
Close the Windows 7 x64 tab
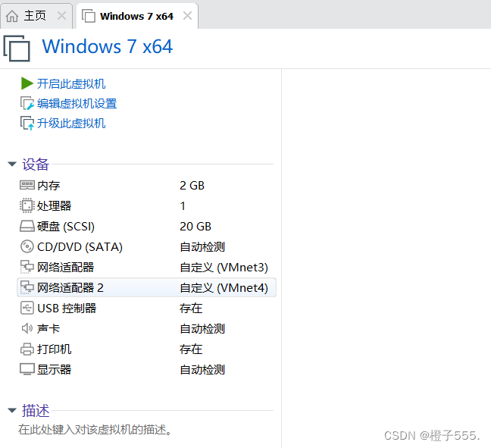pyautogui.click(x=187, y=16)
